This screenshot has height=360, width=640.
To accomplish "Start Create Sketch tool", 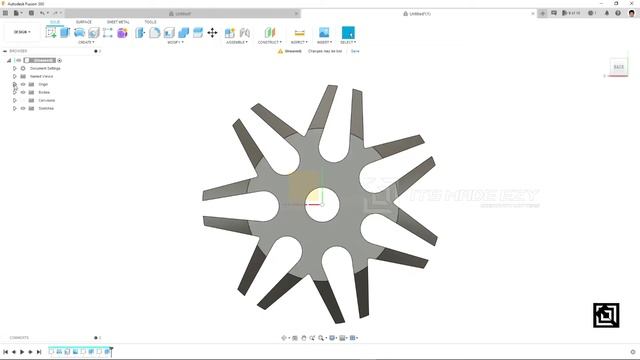I will coord(51,33).
